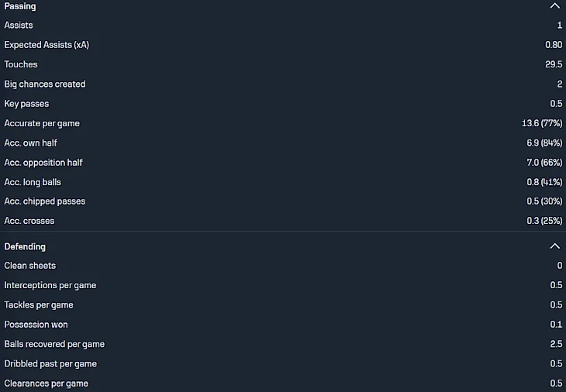Select Acc. opposition half label
This screenshot has width=566, height=392.
click(43, 163)
